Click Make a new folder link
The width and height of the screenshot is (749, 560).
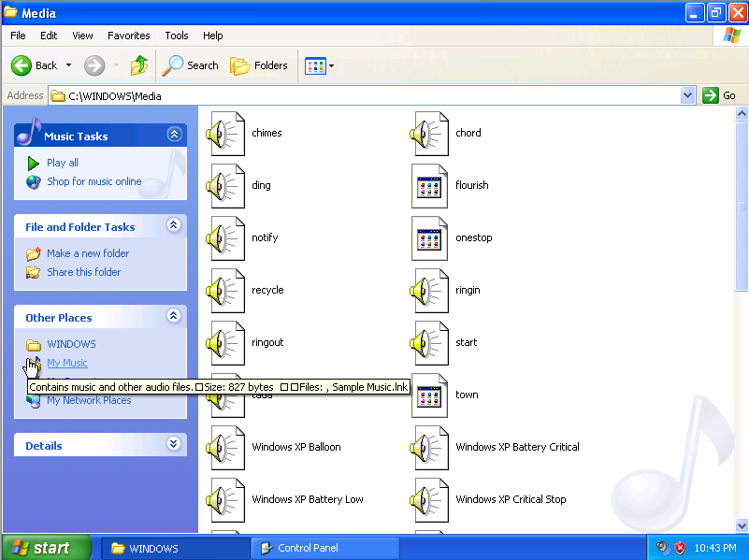(x=88, y=253)
